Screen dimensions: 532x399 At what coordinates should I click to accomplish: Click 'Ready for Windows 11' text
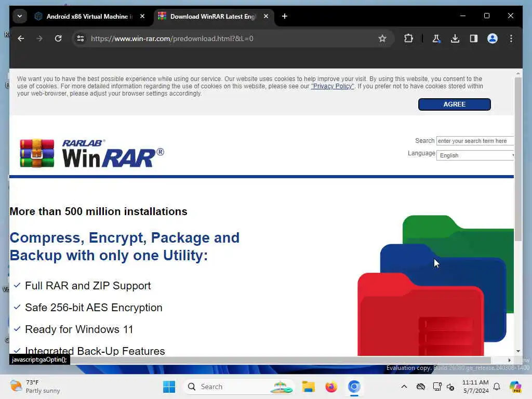[79, 329]
